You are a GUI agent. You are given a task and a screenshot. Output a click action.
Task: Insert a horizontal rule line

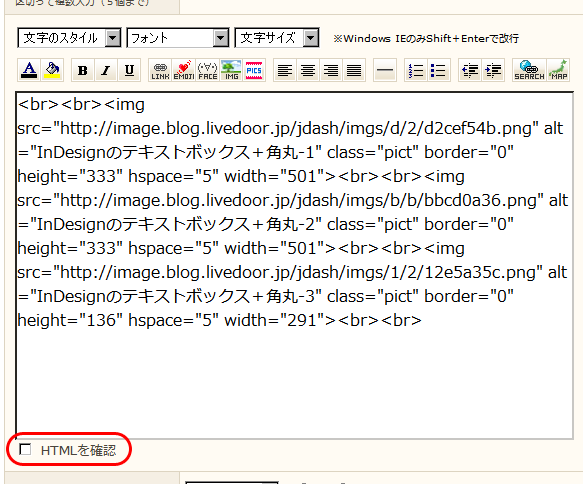tap(385, 70)
